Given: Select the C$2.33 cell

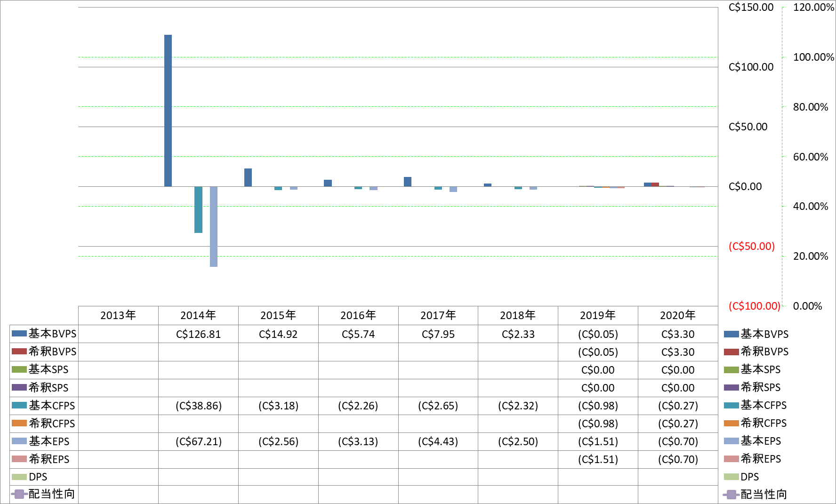Looking at the screenshot, I should pyautogui.click(x=518, y=334).
